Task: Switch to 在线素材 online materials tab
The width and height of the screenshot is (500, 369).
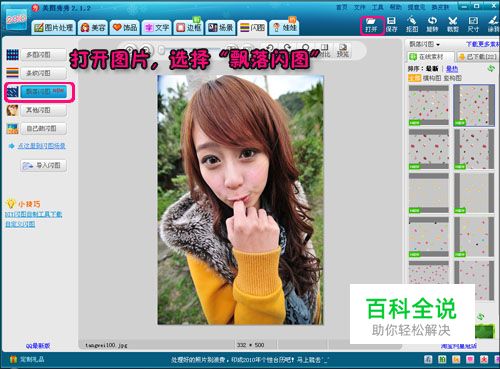Action: pyautogui.click(x=430, y=57)
